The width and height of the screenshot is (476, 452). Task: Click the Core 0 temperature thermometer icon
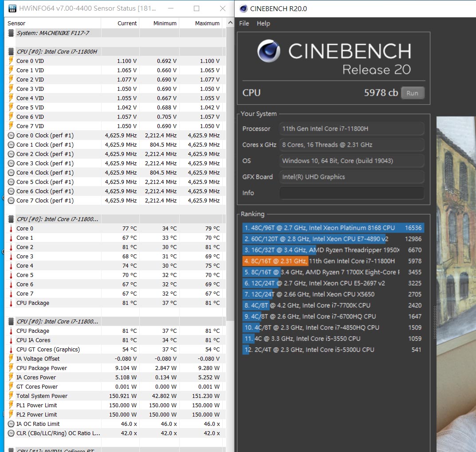pos(11,229)
